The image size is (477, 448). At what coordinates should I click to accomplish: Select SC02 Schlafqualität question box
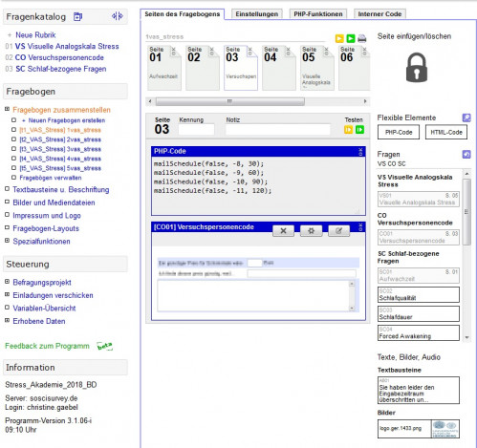(x=419, y=294)
